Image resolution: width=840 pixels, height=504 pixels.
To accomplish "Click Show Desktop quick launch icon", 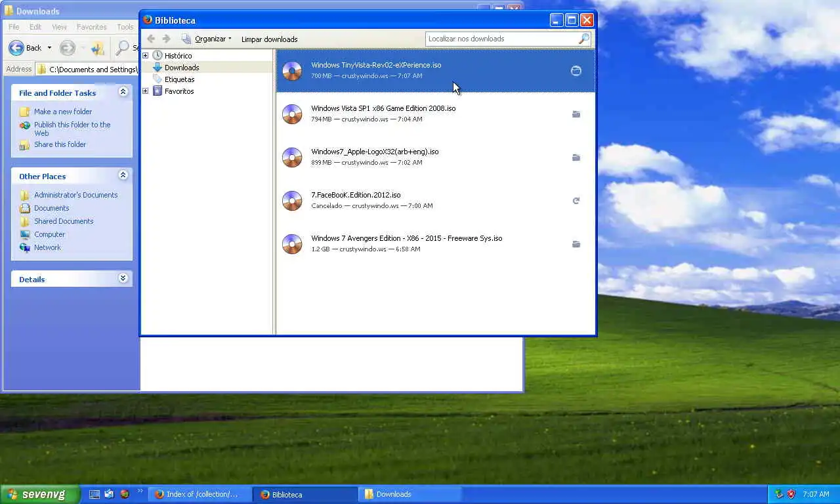I will click(x=94, y=494).
